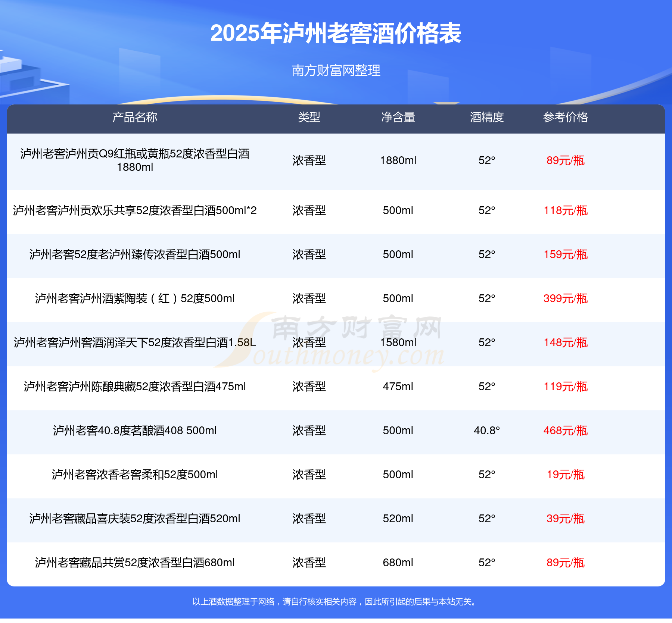Click the title 2025年泸州老窖酒价格表
The width and height of the screenshot is (672, 623).
coord(336,33)
